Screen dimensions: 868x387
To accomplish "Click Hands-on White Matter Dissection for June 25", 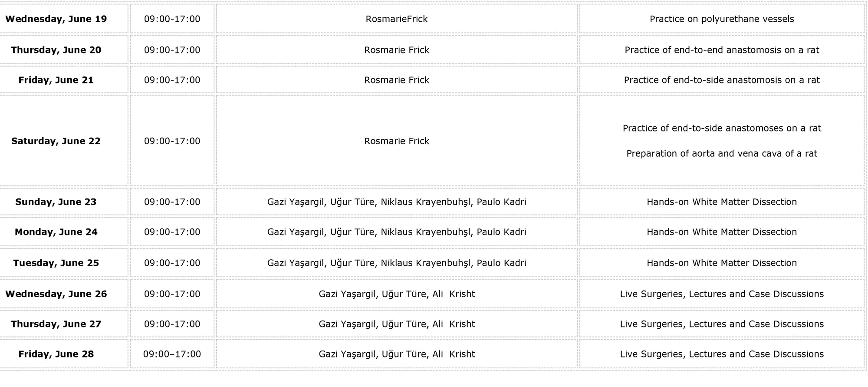I will click(x=722, y=263).
